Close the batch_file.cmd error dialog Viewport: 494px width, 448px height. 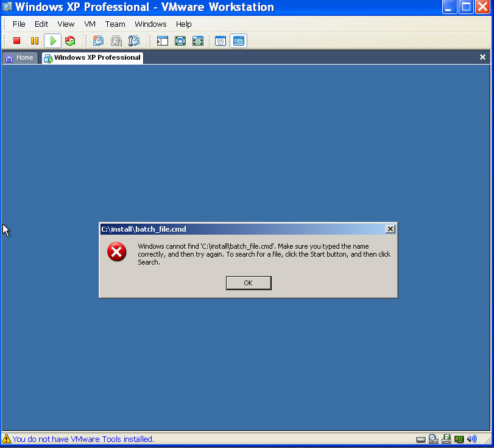coord(390,229)
